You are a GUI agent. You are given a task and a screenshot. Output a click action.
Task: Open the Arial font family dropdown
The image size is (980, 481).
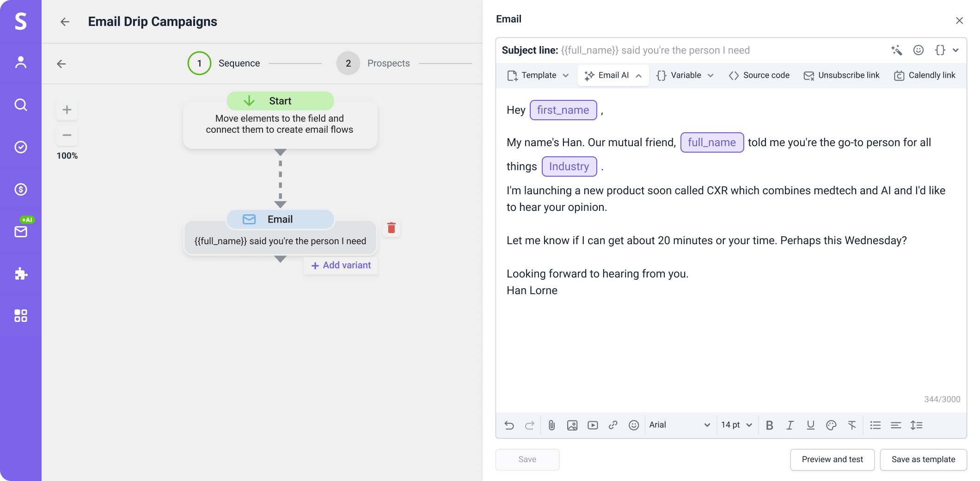(x=680, y=425)
